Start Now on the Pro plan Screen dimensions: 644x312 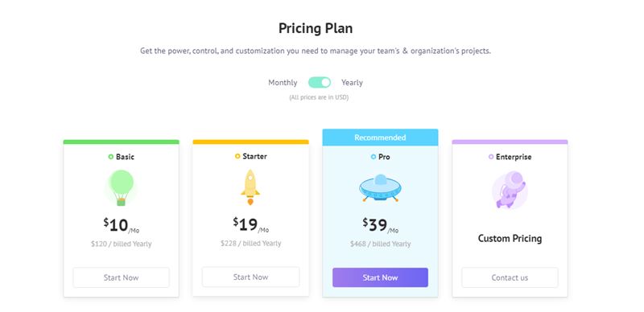click(x=380, y=277)
